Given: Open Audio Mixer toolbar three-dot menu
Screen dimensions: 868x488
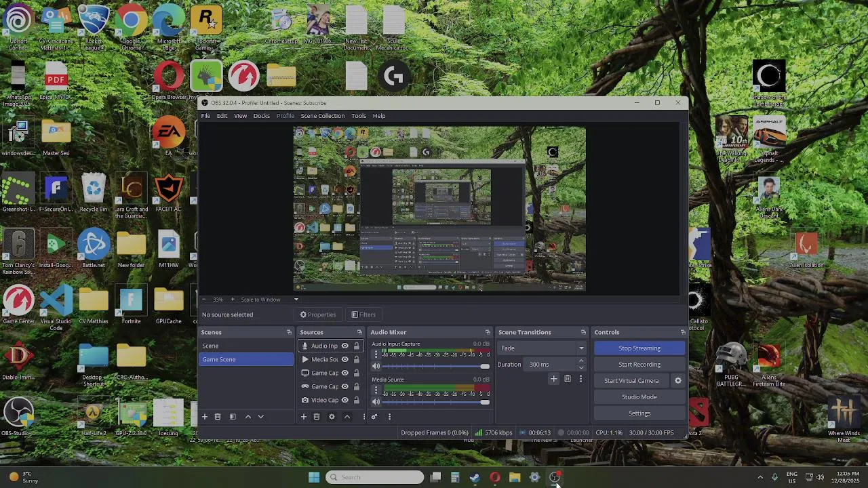Looking at the screenshot, I should click(x=389, y=417).
